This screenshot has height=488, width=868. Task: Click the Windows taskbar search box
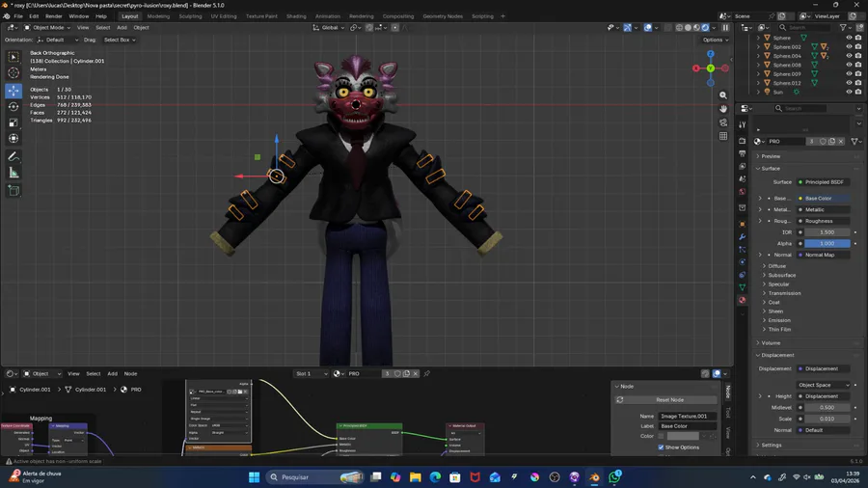(x=301, y=476)
